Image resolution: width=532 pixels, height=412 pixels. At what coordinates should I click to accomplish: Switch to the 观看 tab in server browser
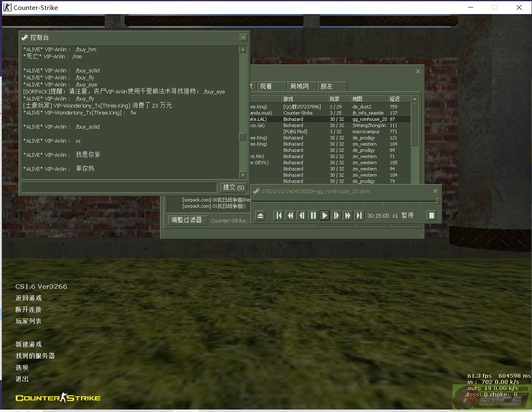pyautogui.click(x=271, y=86)
